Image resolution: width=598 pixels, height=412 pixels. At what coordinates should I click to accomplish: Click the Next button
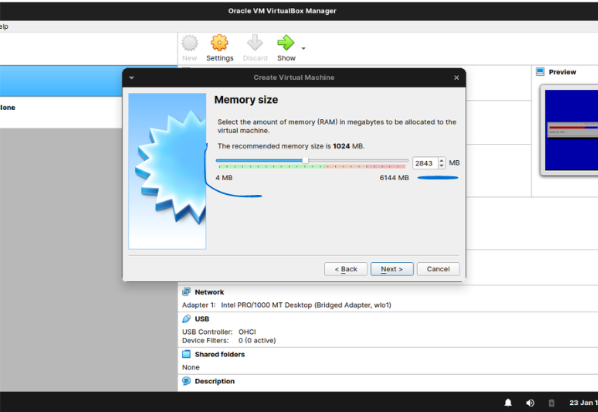(x=392, y=269)
